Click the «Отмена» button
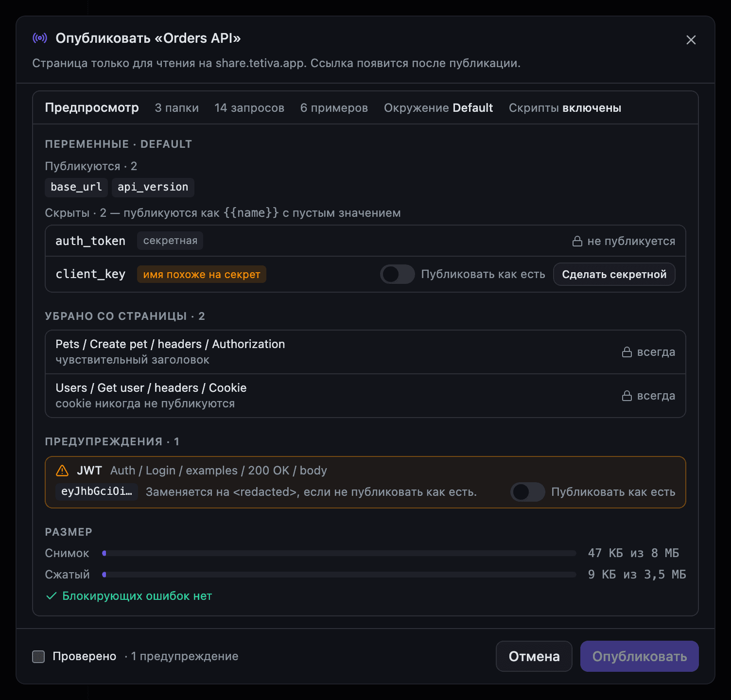Viewport: 731px width, 700px height. 534,656
